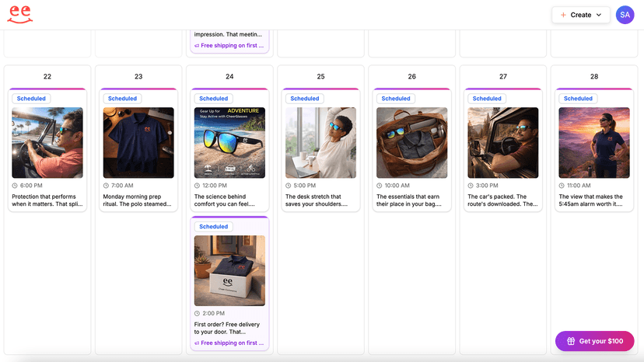Click clock icon beside 12:00 PM

point(197,186)
